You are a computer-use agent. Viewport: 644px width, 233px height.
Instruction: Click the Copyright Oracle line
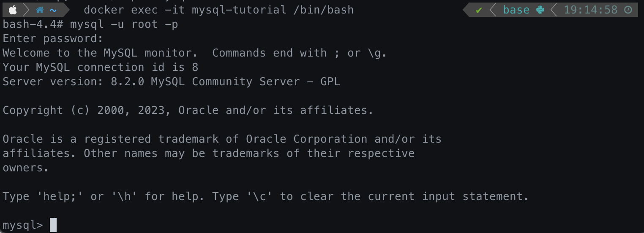point(188,110)
